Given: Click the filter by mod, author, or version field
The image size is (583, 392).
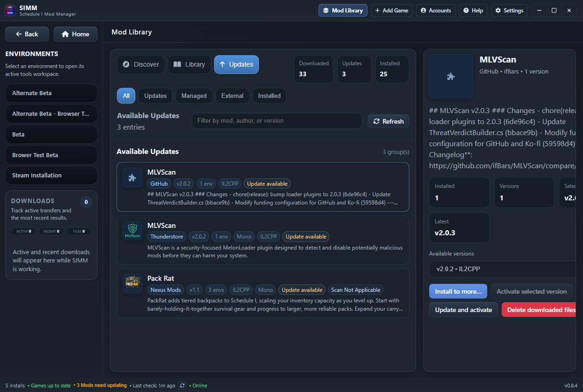Looking at the screenshot, I should click(277, 121).
